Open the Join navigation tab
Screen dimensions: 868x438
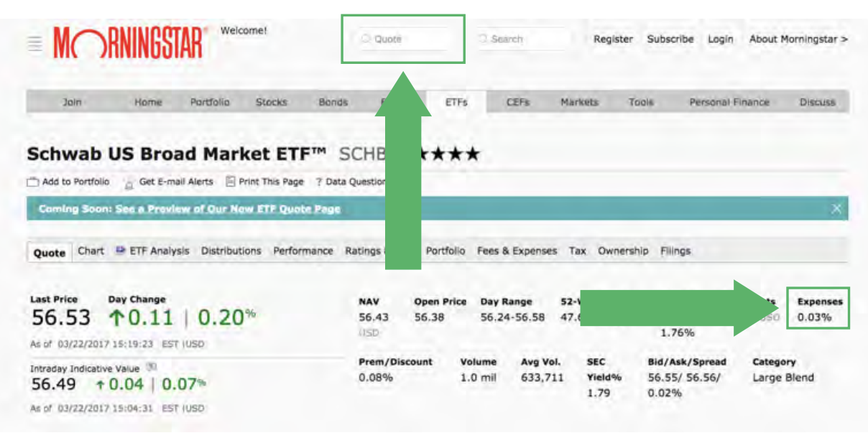pyautogui.click(x=72, y=102)
